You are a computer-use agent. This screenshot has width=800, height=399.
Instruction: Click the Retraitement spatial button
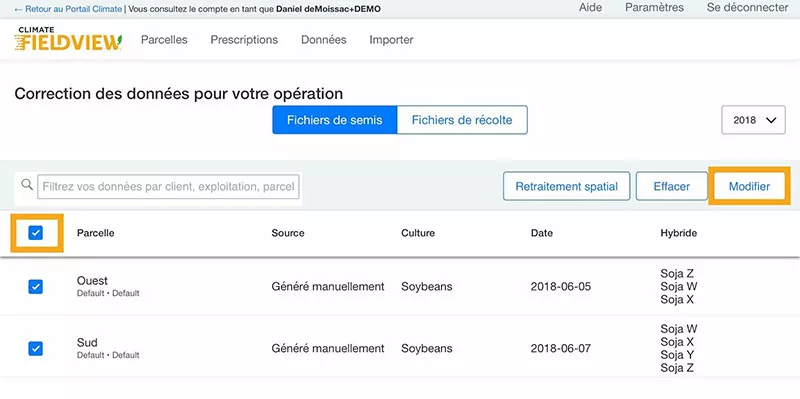566,186
